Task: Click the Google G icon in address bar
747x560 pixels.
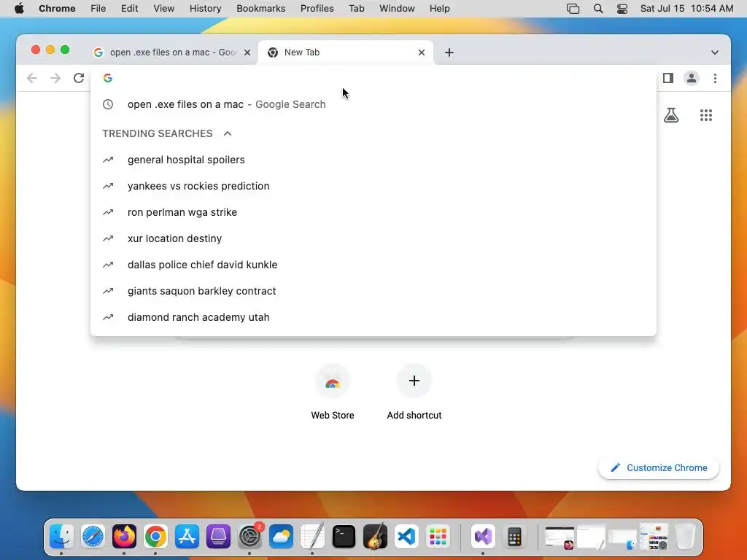Action: coord(108,78)
